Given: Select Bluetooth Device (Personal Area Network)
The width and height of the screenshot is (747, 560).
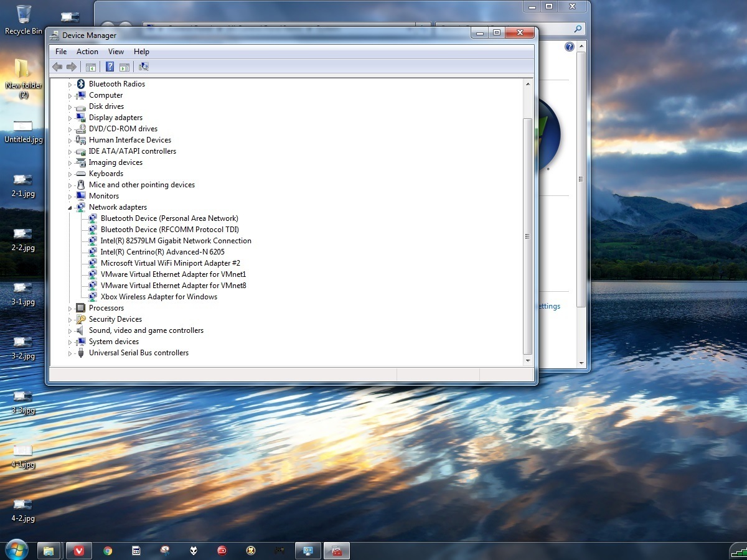Looking at the screenshot, I should coord(169,218).
